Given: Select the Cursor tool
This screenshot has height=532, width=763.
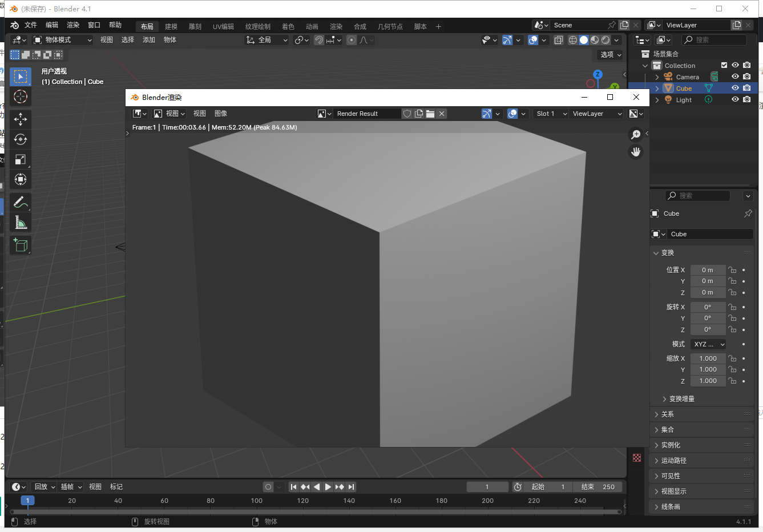Looking at the screenshot, I should [x=21, y=96].
